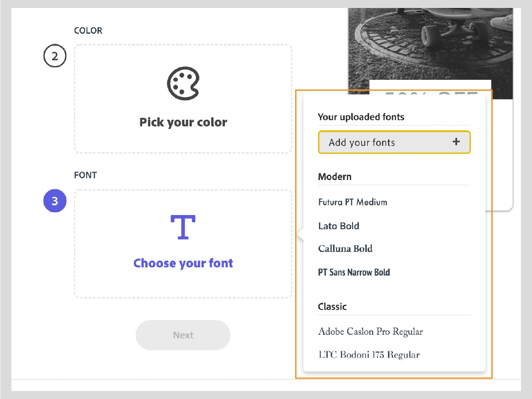The height and width of the screenshot is (399, 532).
Task: Click the color palette icon
Action: pyautogui.click(x=183, y=83)
